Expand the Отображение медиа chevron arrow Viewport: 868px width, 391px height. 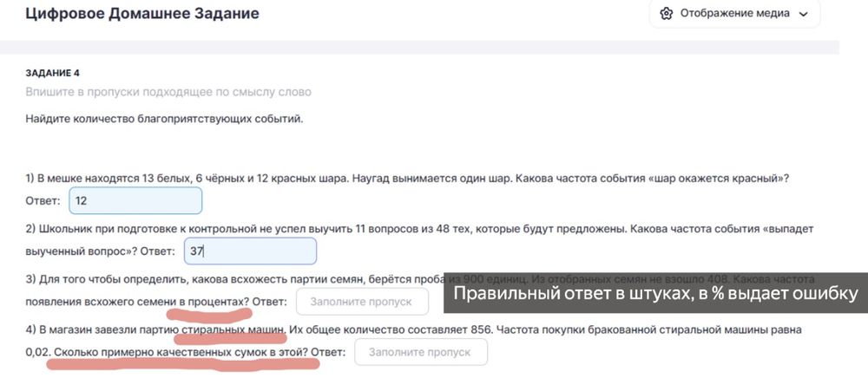click(x=803, y=14)
